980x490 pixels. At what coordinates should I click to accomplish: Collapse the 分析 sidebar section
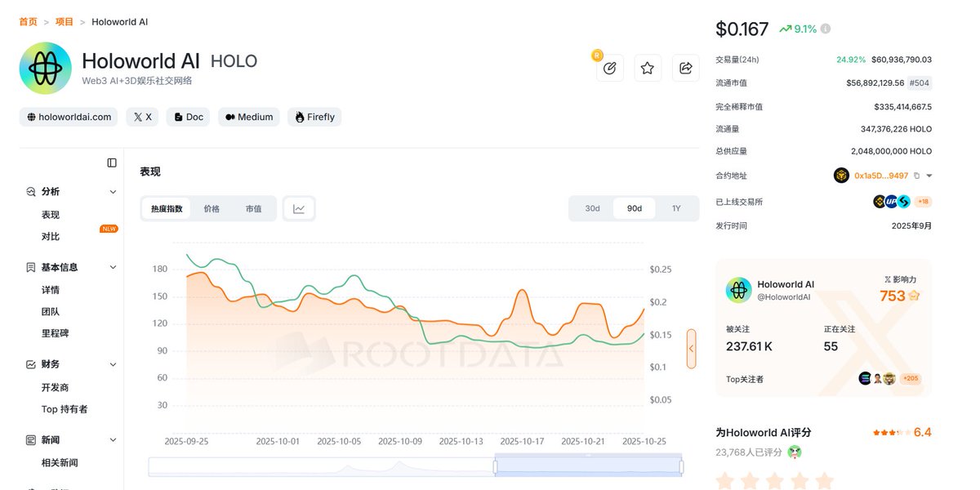113,192
